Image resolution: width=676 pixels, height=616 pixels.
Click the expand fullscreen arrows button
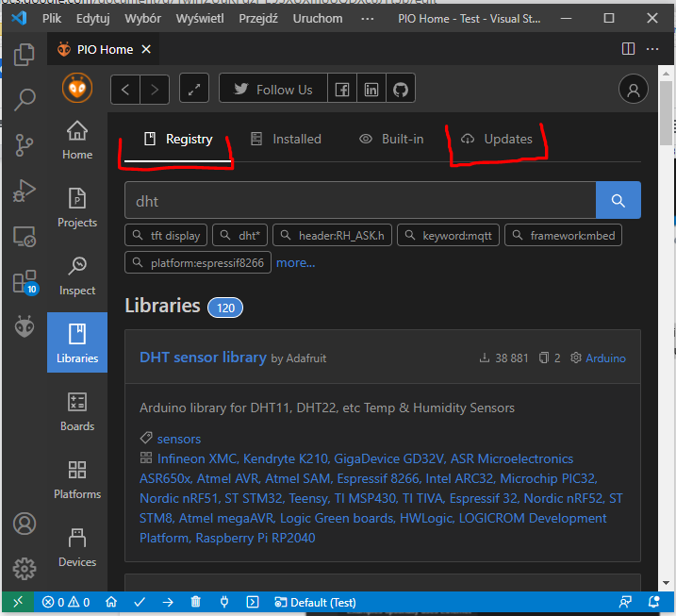click(194, 89)
